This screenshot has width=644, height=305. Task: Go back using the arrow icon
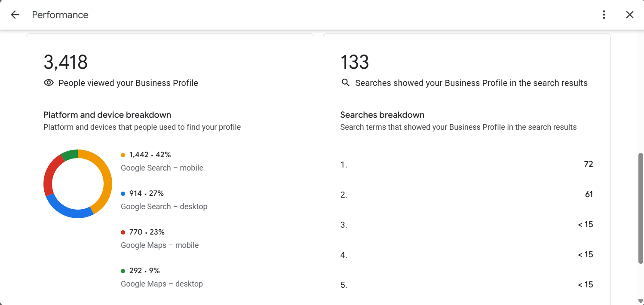[x=15, y=15]
